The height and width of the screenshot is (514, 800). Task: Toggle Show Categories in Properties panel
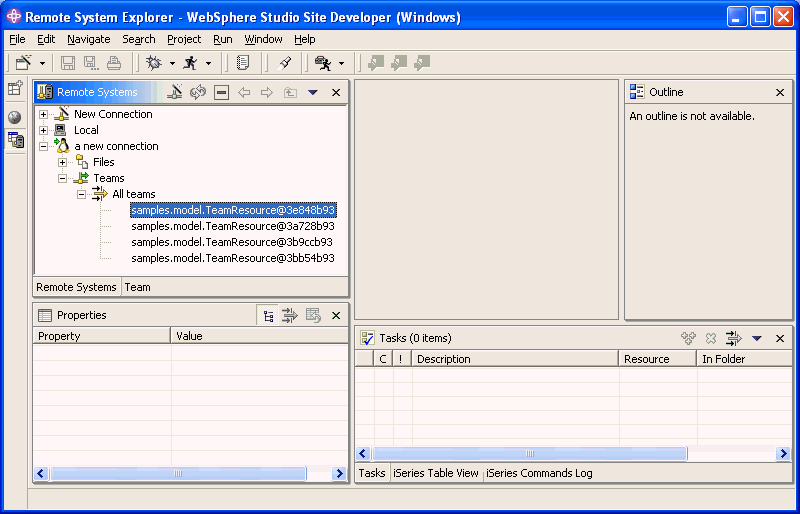point(268,316)
